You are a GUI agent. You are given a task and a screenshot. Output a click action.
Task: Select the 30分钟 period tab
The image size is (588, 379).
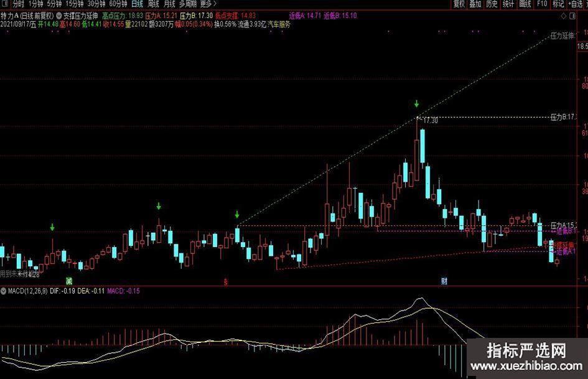[96, 4]
